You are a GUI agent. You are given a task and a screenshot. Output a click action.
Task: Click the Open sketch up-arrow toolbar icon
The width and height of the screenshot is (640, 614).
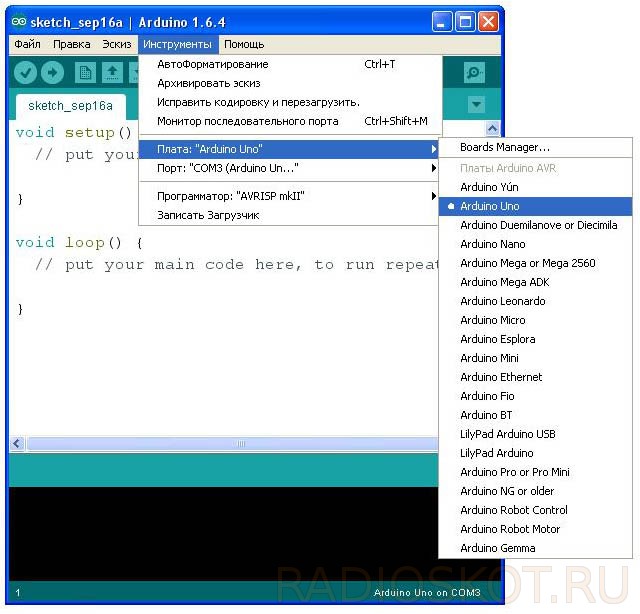pos(112,73)
